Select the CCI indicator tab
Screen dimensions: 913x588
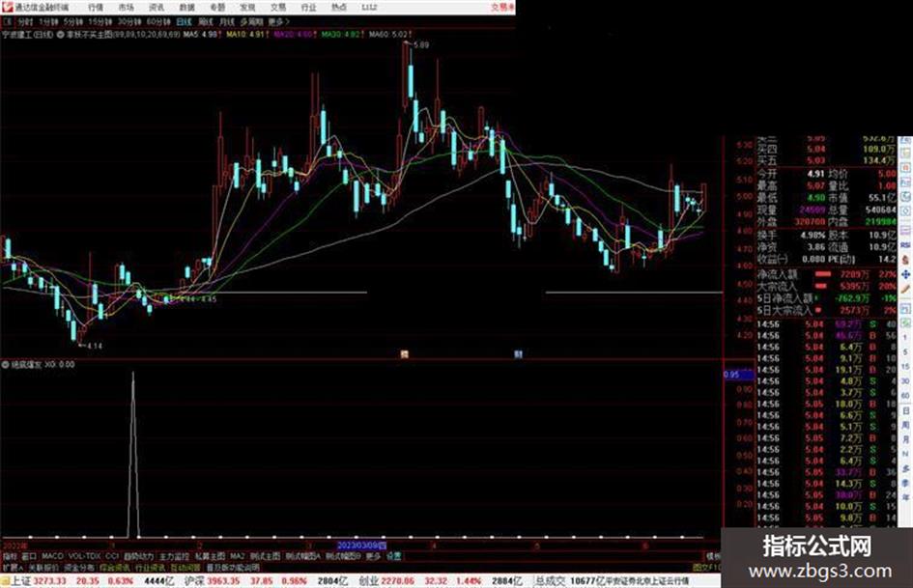pos(112,556)
